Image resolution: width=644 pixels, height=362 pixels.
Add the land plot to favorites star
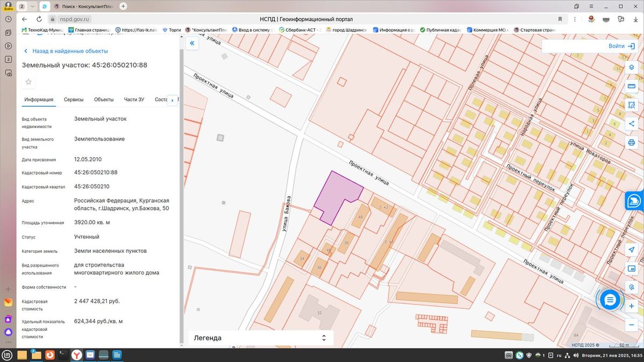[x=28, y=82]
